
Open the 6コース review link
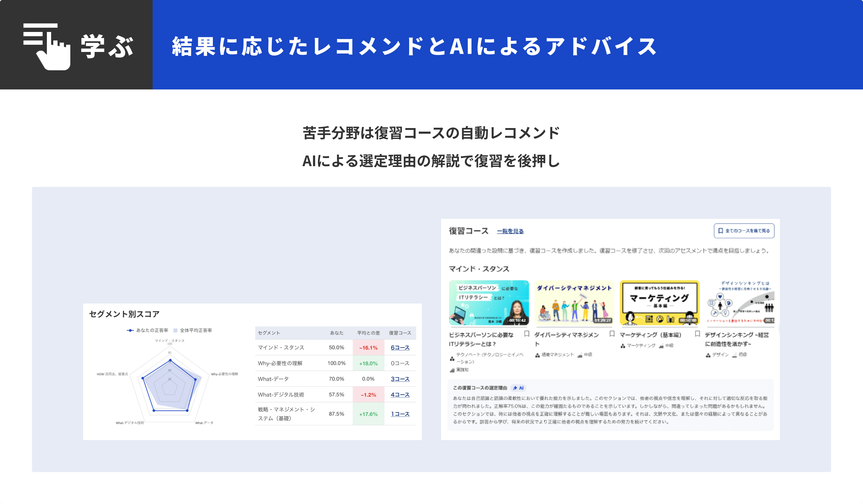[400, 347]
